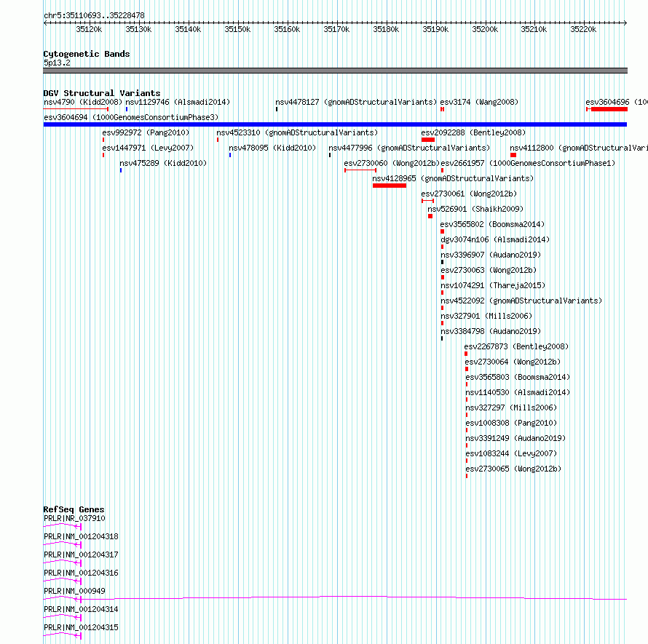Open transcript PRLR|NM_001204316

pos(81,573)
